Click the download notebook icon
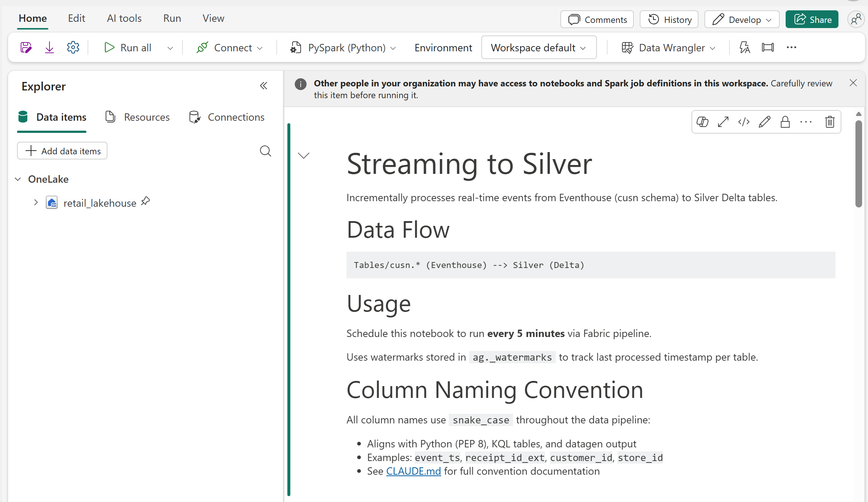Viewport: 868px width, 502px height. (x=49, y=48)
